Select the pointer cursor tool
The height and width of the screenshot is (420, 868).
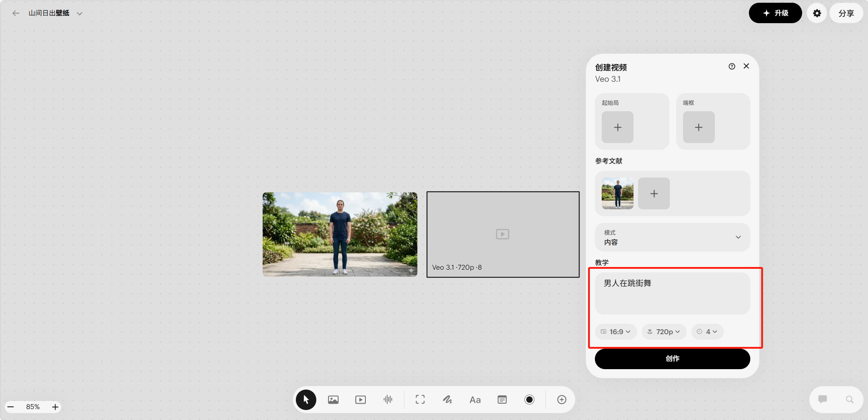pos(306,400)
